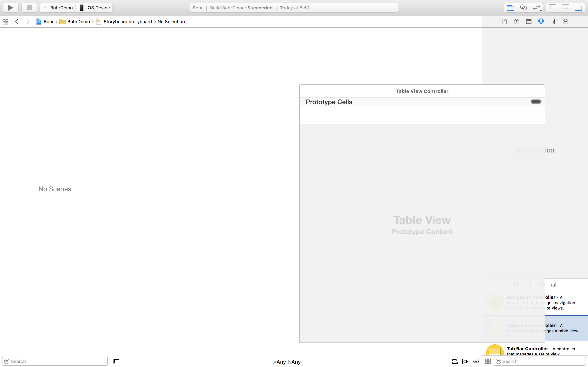Open the Align constraints menu
Image resolution: width=588 pixels, height=367 pixels.
click(x=454, y=362)
